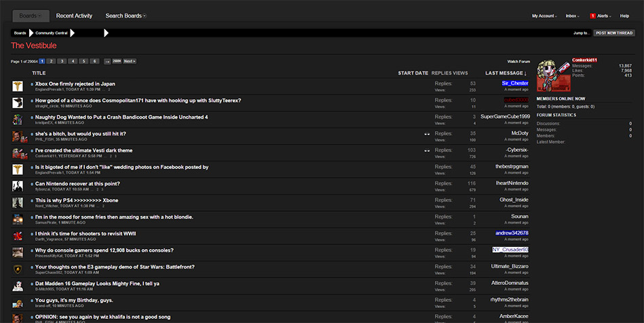Click avatar beside Star Wars: Battlefront thread
The width and height of the screenshot is (644, 323).
click(17, 269)
